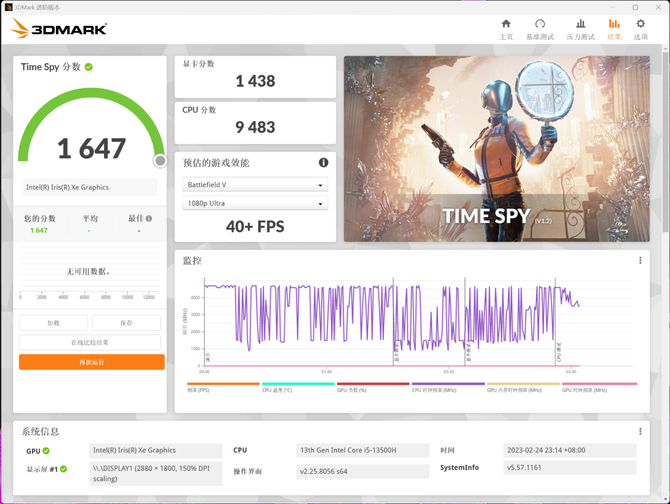Image resolution: width=670 pixels, height=504 pixels.
Task: Click the CPU test marker line in chart
Action: pos(555,322)
